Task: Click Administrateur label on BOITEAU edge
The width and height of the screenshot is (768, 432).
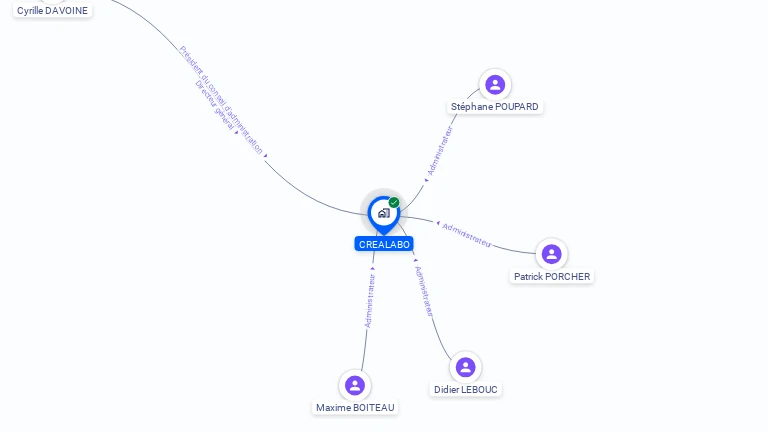Action: pyautogui.click(x=370, y=301)
